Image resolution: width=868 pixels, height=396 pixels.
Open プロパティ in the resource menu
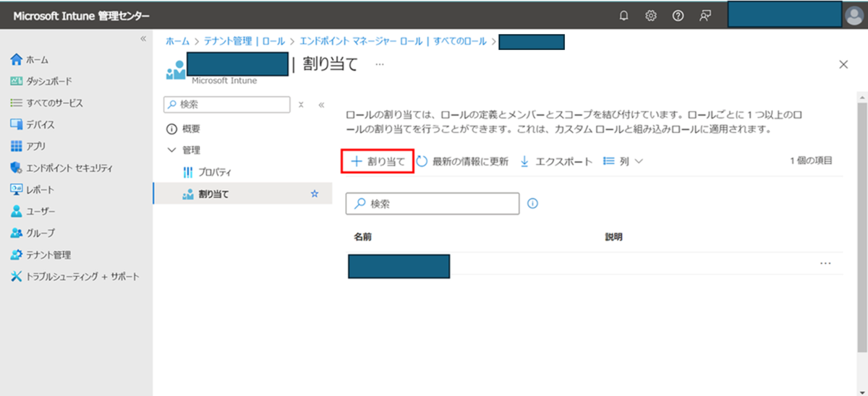point(207,172)
